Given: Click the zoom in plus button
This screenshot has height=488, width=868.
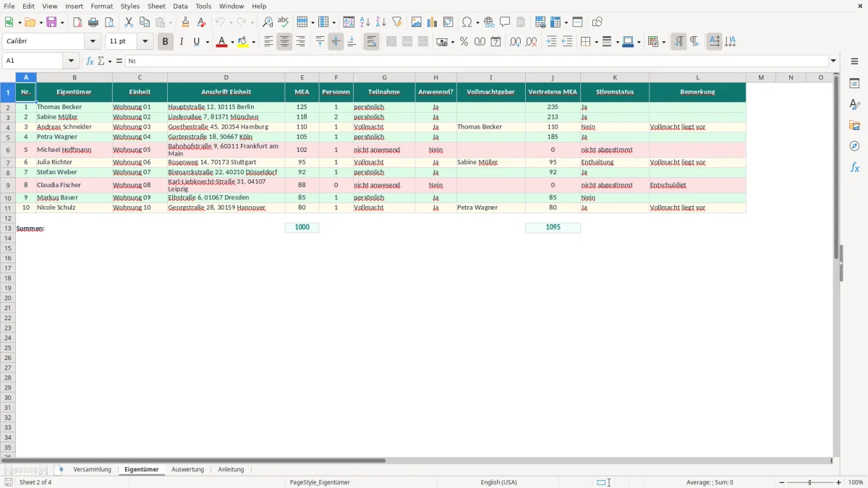Looking at the screenshot, I should tap(839, 482).
